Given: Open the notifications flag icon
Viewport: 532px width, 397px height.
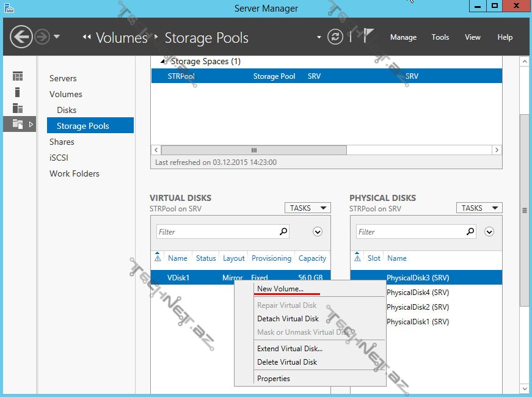Looking at the screenshot, I should click(x=369, y=37).
